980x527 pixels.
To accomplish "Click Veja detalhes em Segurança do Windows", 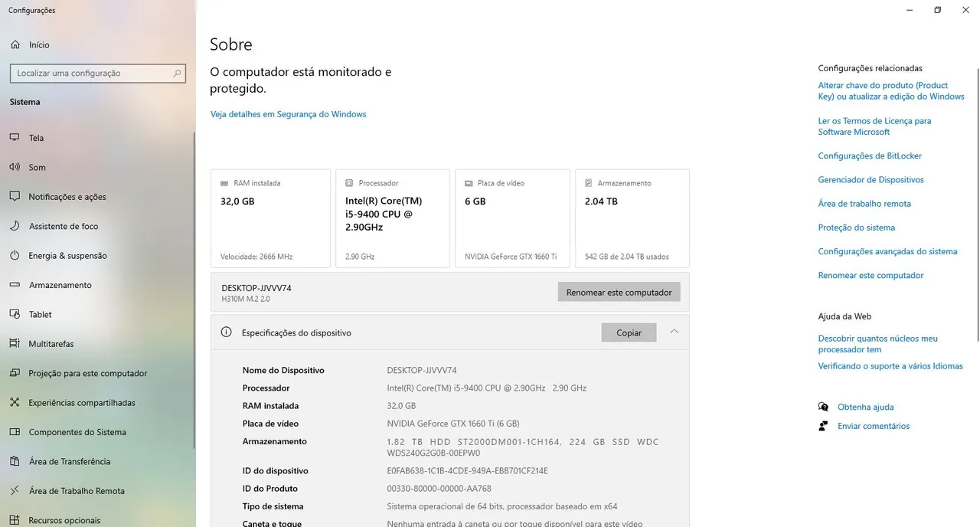I will pos(288,114).
